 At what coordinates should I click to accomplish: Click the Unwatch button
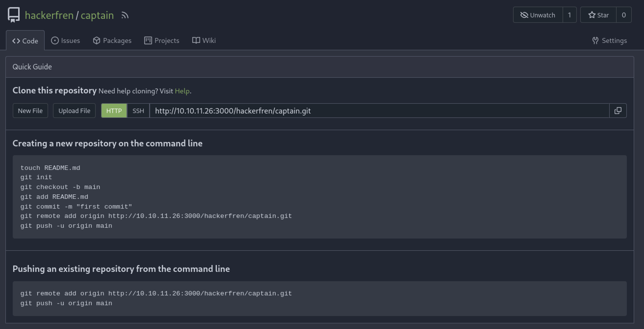(538, 15)
